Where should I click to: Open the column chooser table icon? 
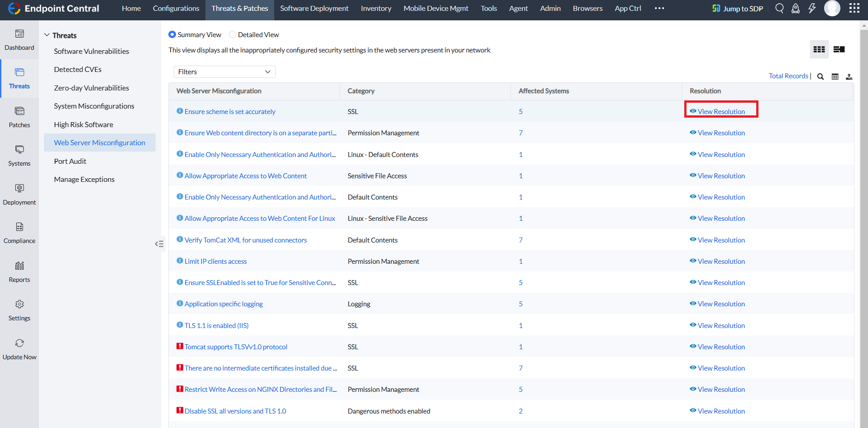[x=835, y=76]
